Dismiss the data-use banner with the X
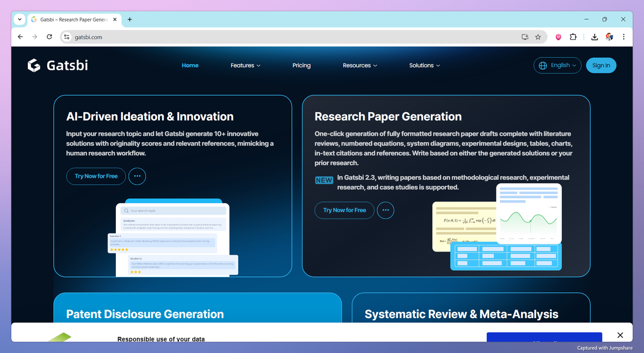Viewport: 644px width, 353px height. (620, 335)
